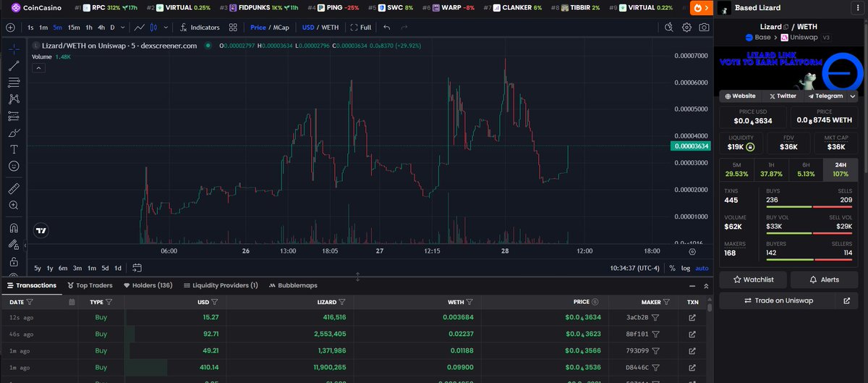Screen dimensions: 868x383
Task: Select the 4h interval
Action: pos(101,28)
